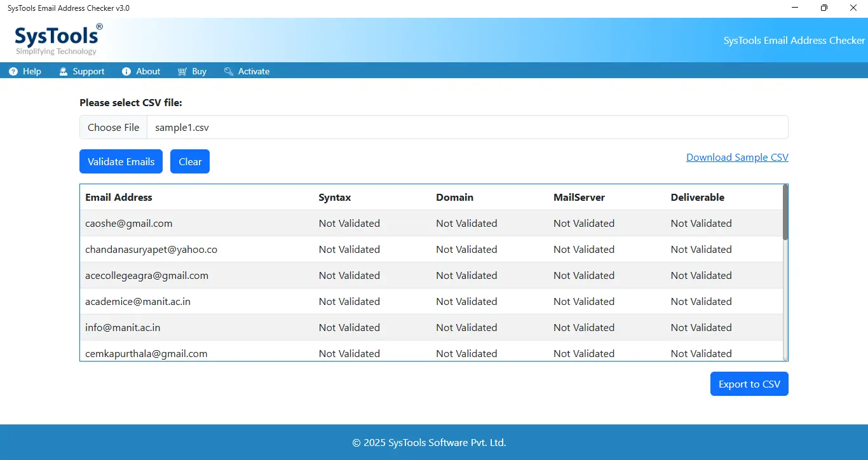This screenshot has height=460, width=868.
Task: Restore the window using title bar button
Action: point(824,8)
